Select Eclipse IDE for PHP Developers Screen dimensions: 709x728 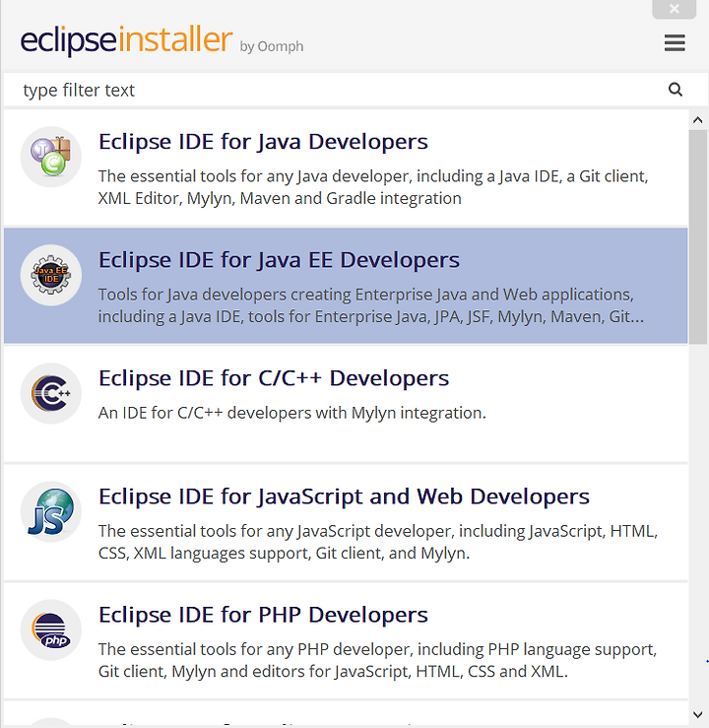pyautogui.click(x=346, y=640)
